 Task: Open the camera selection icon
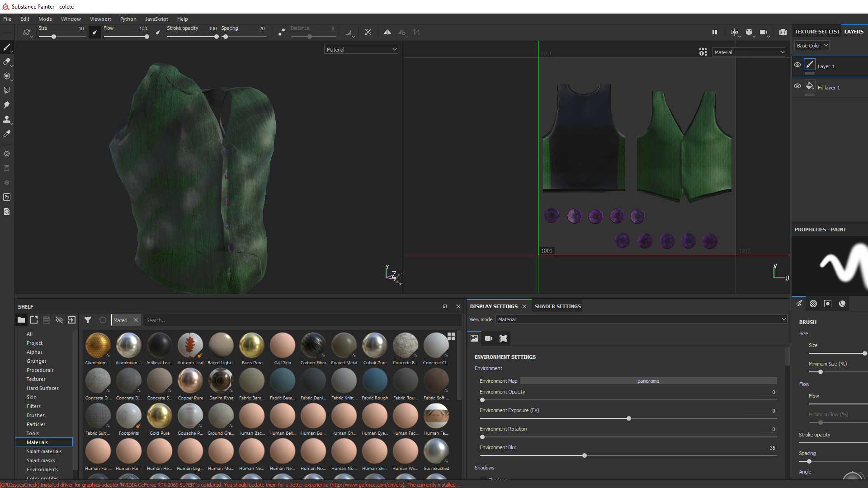[x=764, y=32]
